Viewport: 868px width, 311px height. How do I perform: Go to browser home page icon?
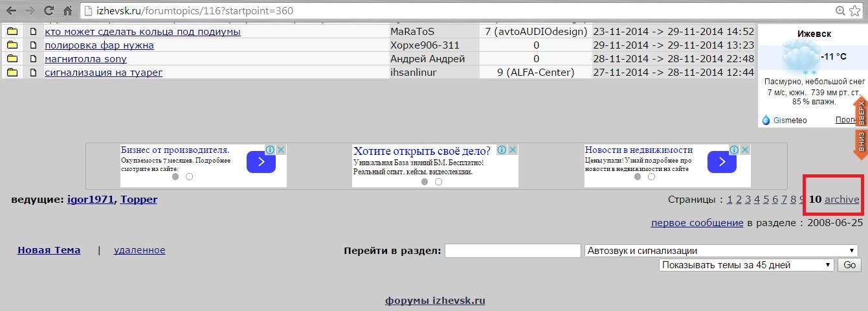point(67,11)
